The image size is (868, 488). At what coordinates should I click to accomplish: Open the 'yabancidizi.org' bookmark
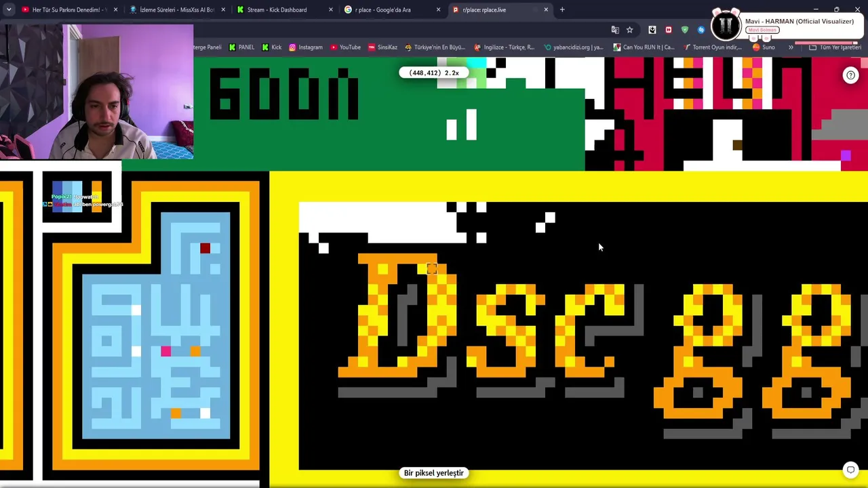pyautogui.click(x=574, y=47)
